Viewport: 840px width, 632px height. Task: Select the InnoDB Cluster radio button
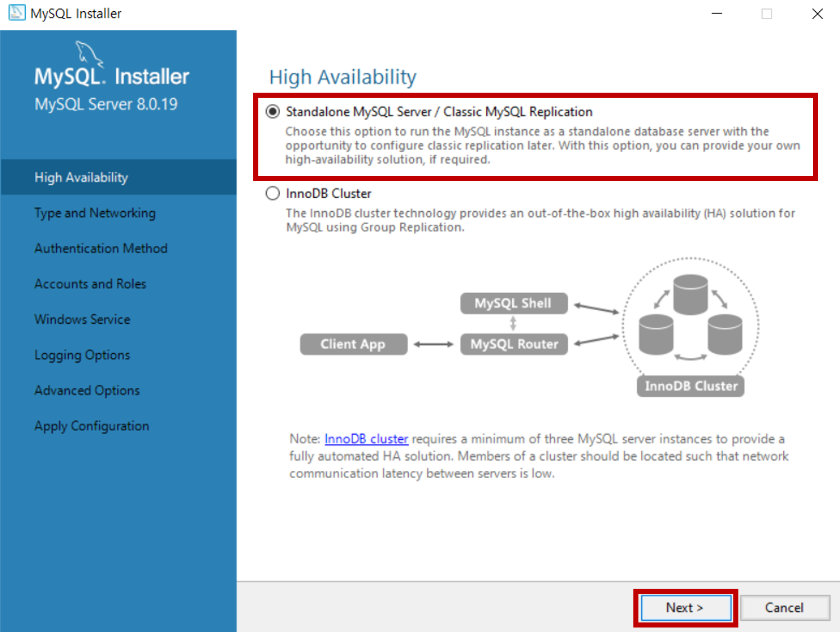[x=273, y=193]
